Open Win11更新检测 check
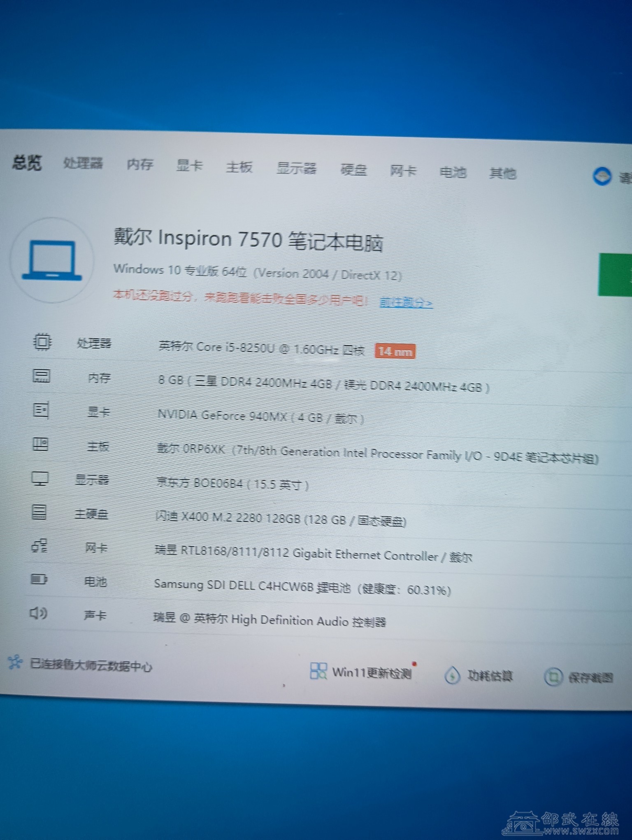Screen dimensions: 632x840 tap(362, 672)
